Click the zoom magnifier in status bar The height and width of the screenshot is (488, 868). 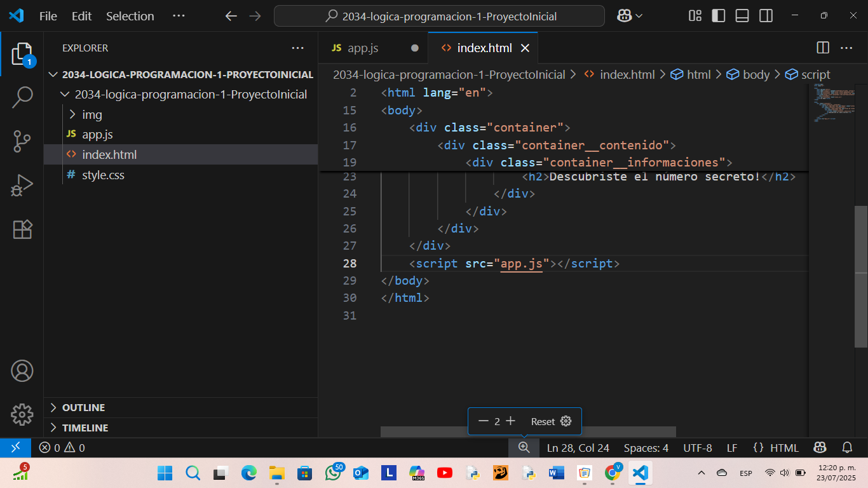point(524,447)
